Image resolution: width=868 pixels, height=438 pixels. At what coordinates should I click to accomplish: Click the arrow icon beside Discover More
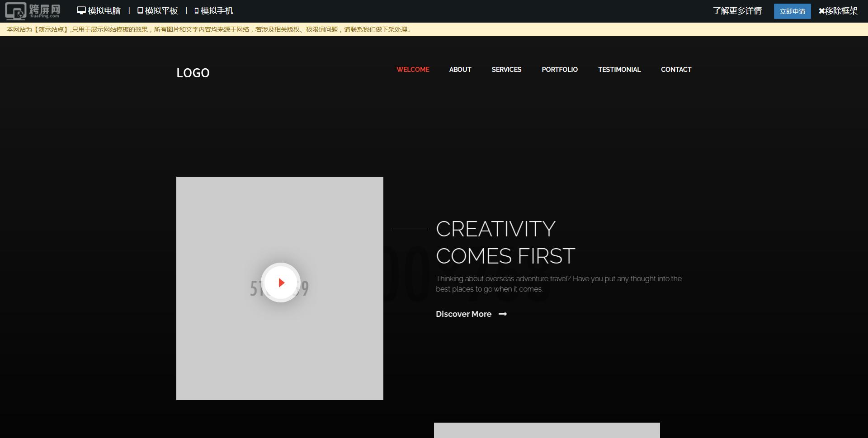(503, 314)
